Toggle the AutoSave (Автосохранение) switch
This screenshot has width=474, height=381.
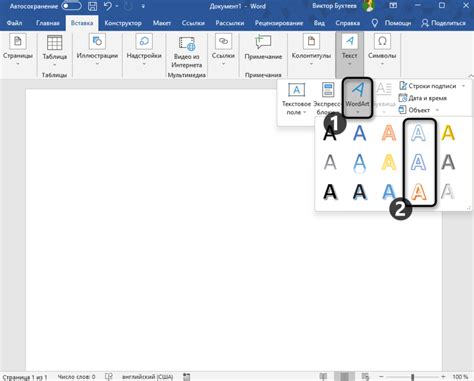[x=71, y=6]
